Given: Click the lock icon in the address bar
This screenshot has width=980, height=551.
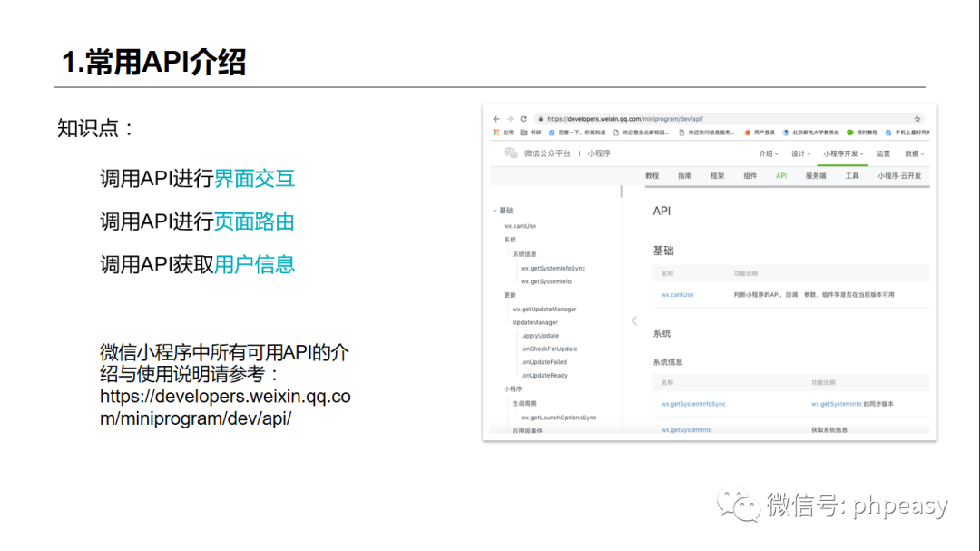Looking at the screenshot, I should tap(541, 119).
